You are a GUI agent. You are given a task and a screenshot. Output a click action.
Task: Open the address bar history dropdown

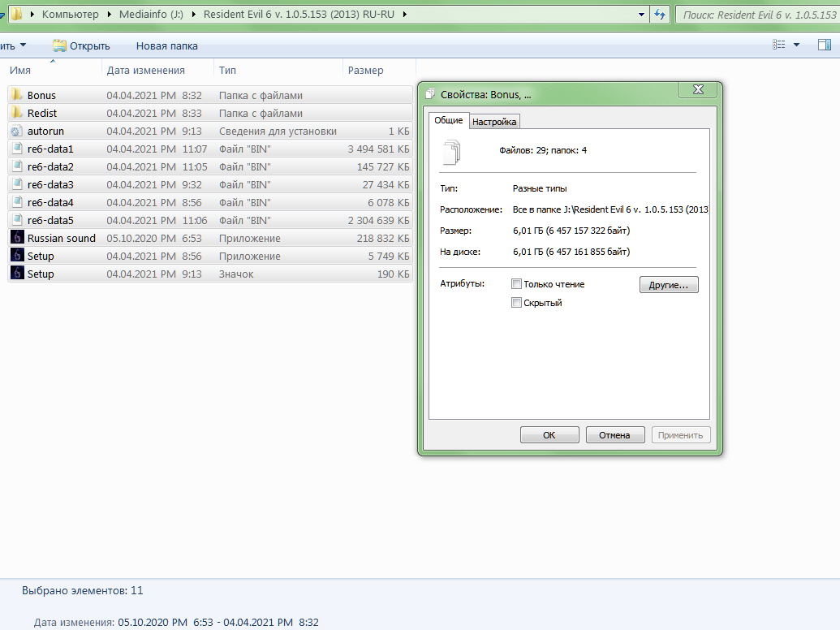coord(641,15)
